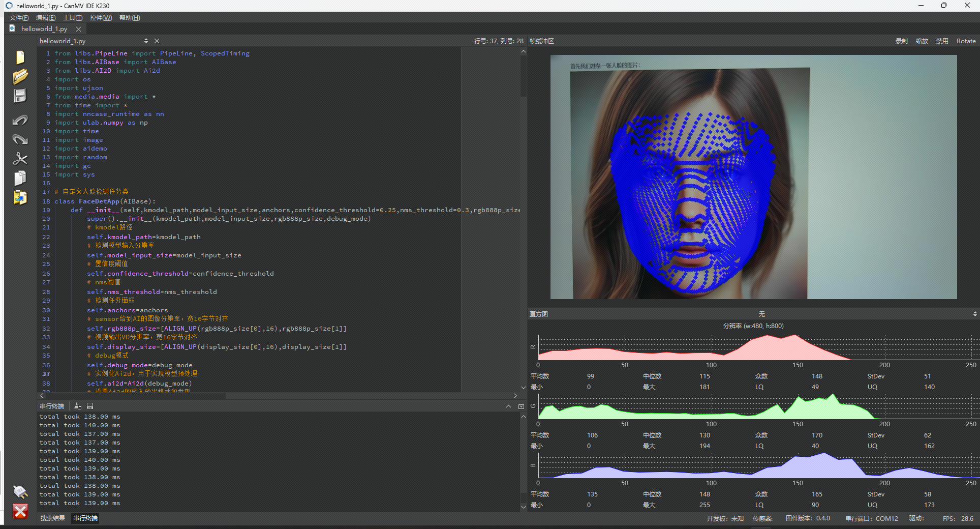Open the 控件(W) menu
Screen dimensions: 980x529
101,18
